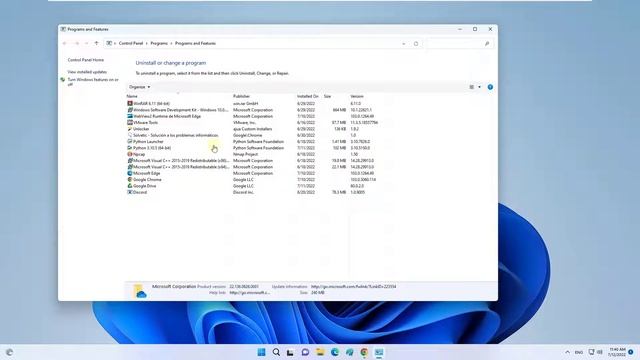Image resolution: width=640 pixels, height=360 pixels.
Task: Click the Help link URL in details pane
Action: click(249, 293)
